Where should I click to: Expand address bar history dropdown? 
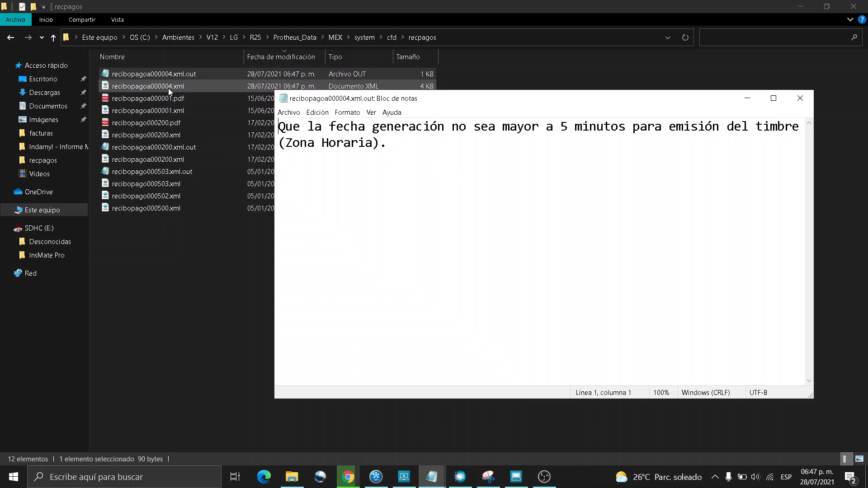[x=668, y=38]
